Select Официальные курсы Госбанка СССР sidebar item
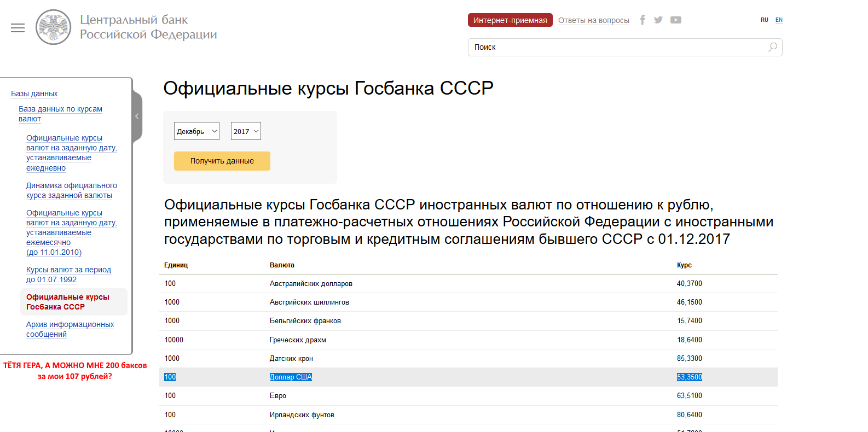This screenshot has height=432, width=868. [x=74, y=302]
